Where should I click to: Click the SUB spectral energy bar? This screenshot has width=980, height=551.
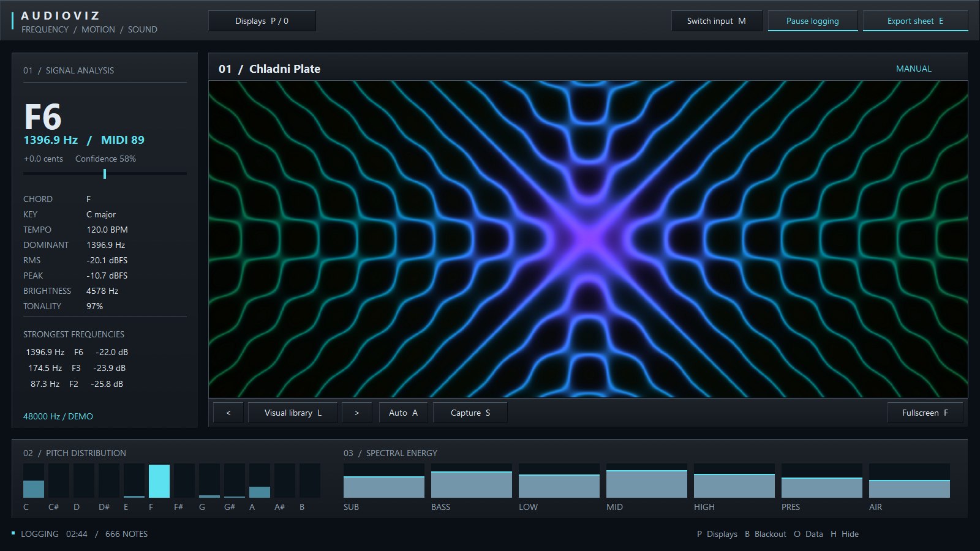(384, 481)
